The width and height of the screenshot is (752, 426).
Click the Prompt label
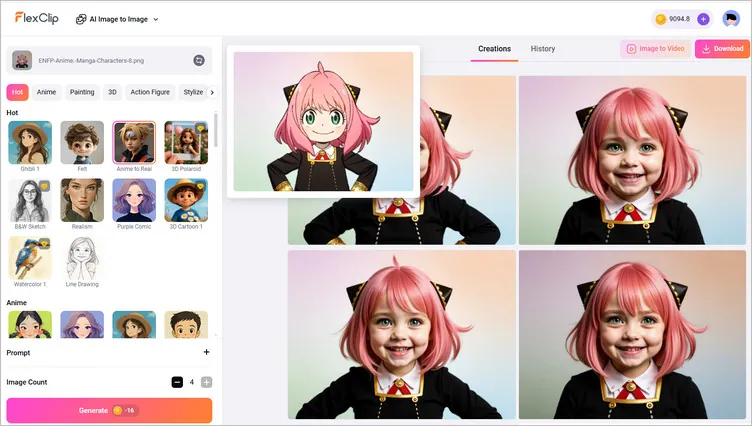point(18,353)
